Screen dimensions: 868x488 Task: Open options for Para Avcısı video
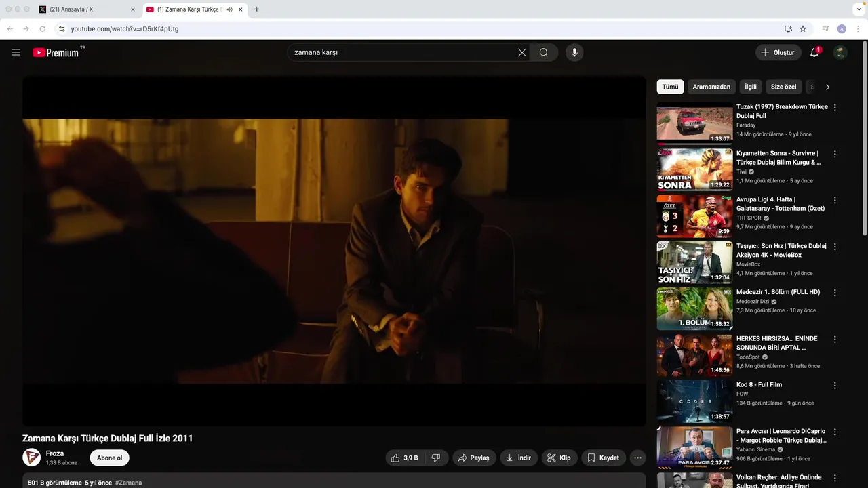(835, 432)
